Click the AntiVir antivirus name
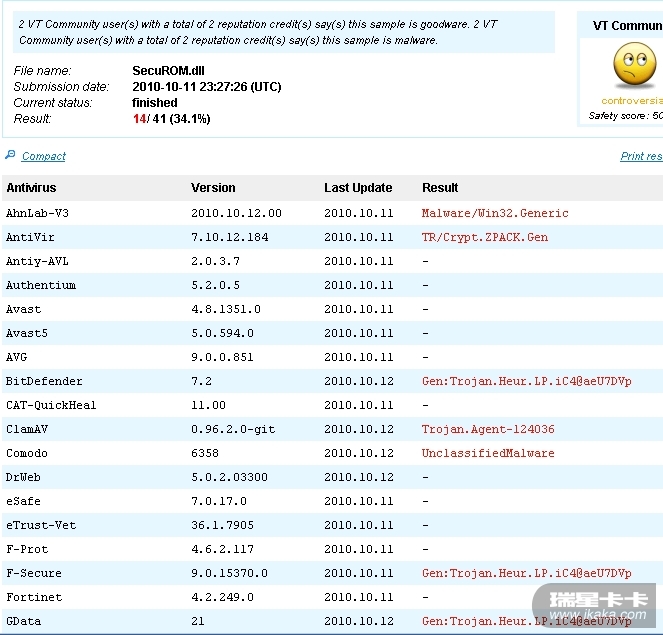This screenshot has width=663, height=635. (x=30, y=237)
